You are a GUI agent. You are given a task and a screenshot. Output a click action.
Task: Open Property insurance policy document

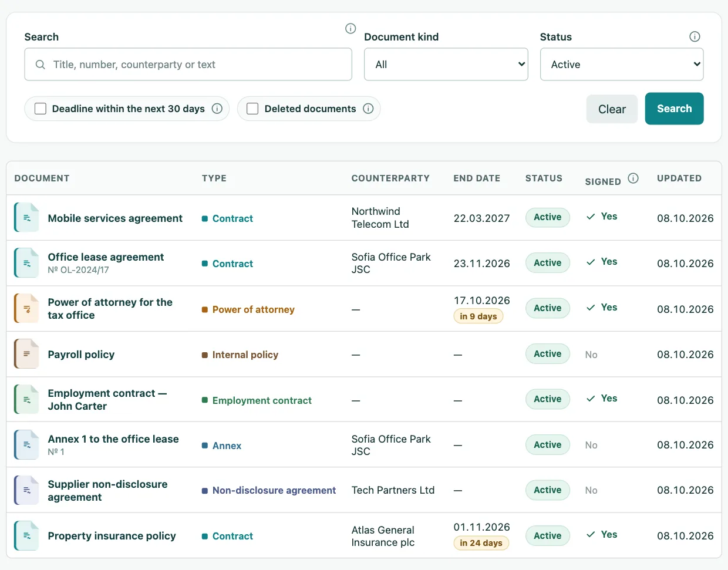pyautogui.click(x=112, y=536)
